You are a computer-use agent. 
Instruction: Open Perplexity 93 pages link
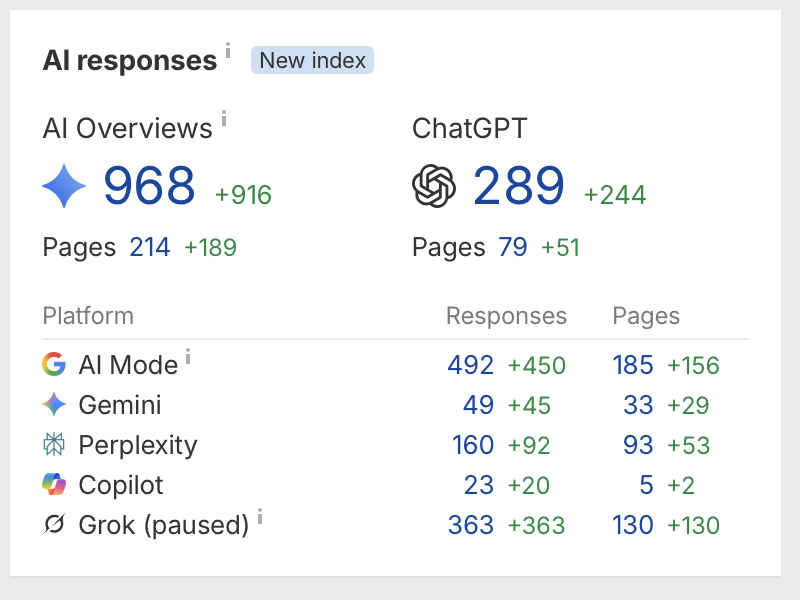(x=638, y=445)
